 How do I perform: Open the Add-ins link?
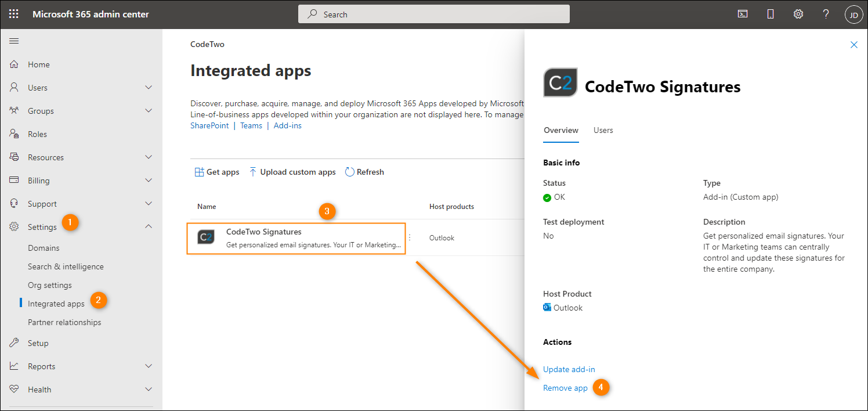click(288, 125)
